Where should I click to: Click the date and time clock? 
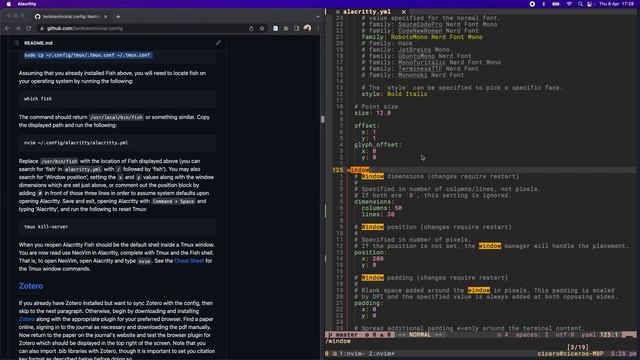[616, 4]
